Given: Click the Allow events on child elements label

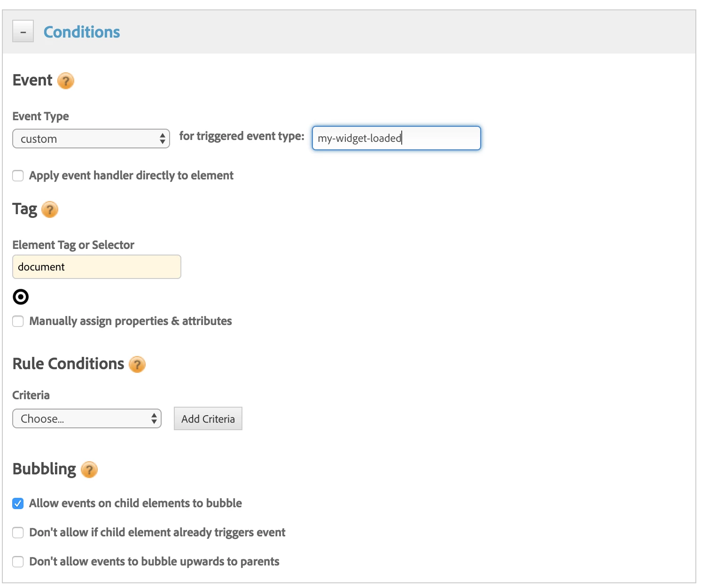Looking at the screenshot, I should point(135,503).
